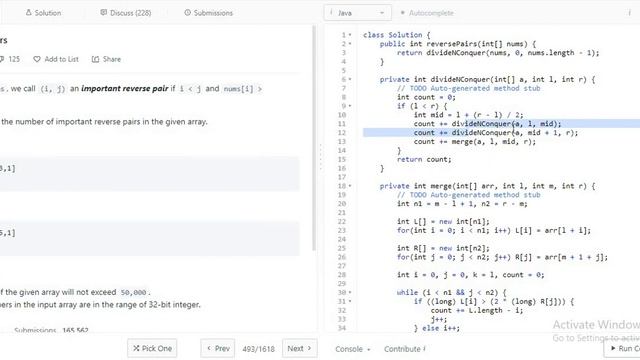Image resolution: width=640 pixels, height=360 pixels.
Task: Click the problem counter 493/1618
Action: (258, 349)
